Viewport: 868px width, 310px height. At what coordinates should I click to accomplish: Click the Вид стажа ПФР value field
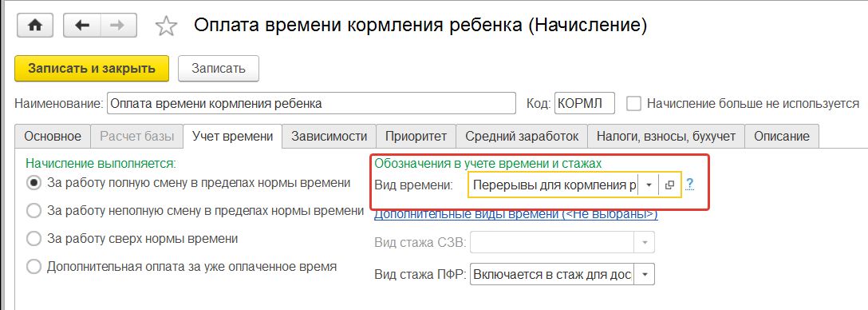pyautogui.click(x=551, y=274)
